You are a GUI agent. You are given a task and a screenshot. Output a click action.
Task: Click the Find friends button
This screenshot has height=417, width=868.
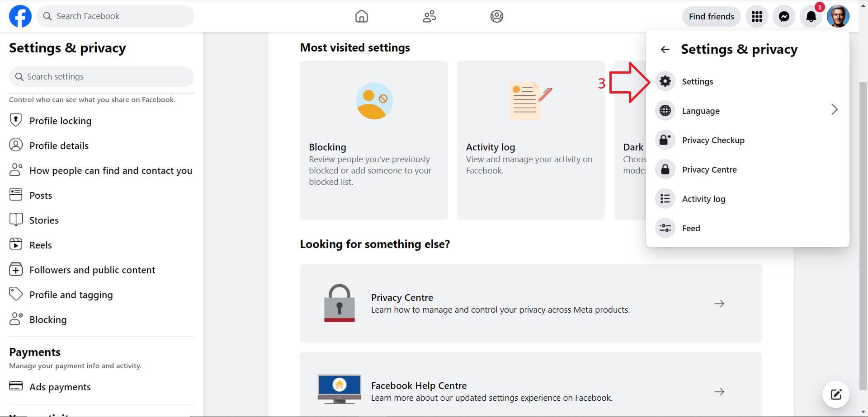click(x=711, y=17)
